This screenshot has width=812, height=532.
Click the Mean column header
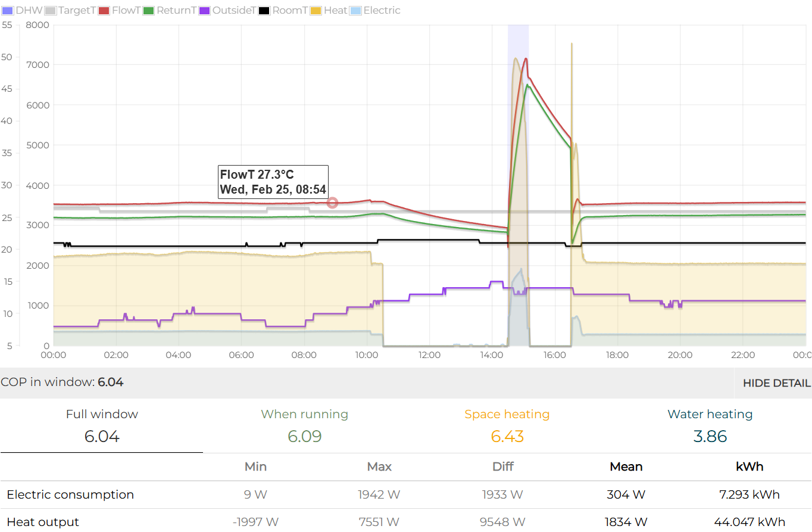pyautogui.click(x=626, y=466)
